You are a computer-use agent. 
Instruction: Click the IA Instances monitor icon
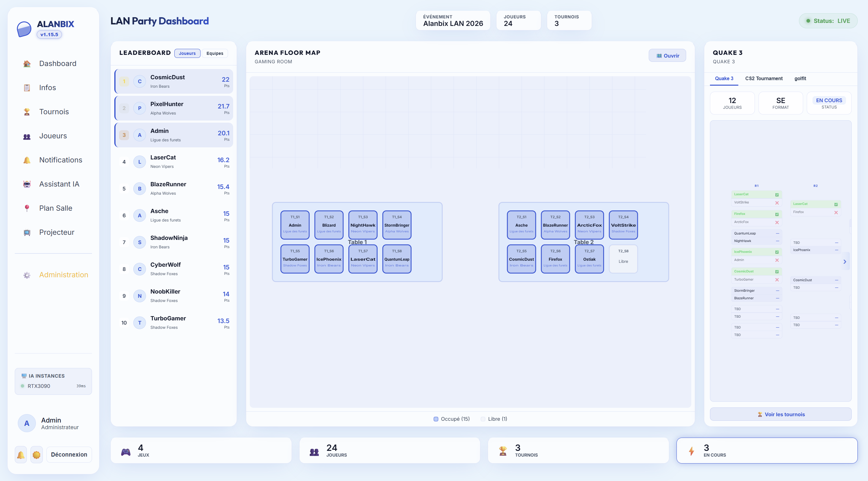(x=24, y=376)
